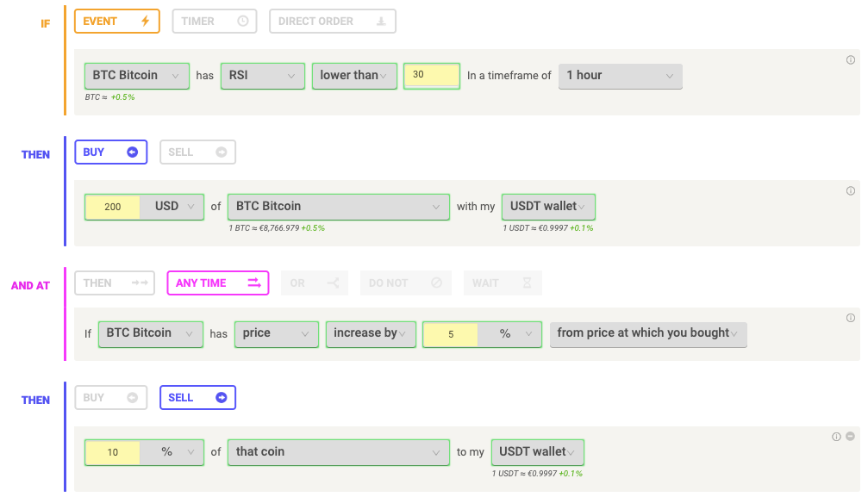This screenshot has width=868, height=497.
Task: Click the info icon beside the RSI condition
Action: click(x=851, y=60)
